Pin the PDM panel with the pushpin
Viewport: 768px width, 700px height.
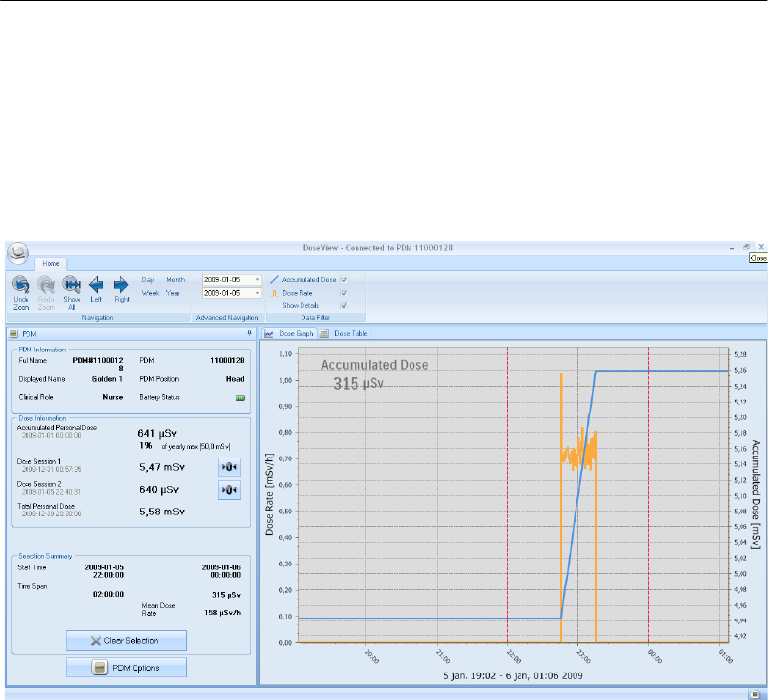click(x=249, y=333)
